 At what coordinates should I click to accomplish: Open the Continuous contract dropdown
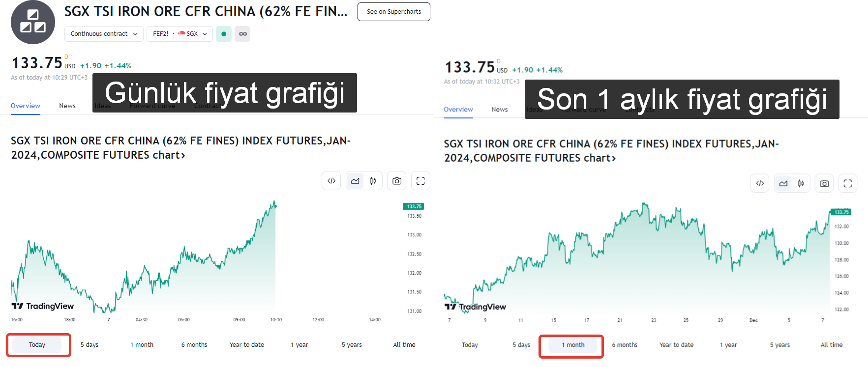click(104, 34)
